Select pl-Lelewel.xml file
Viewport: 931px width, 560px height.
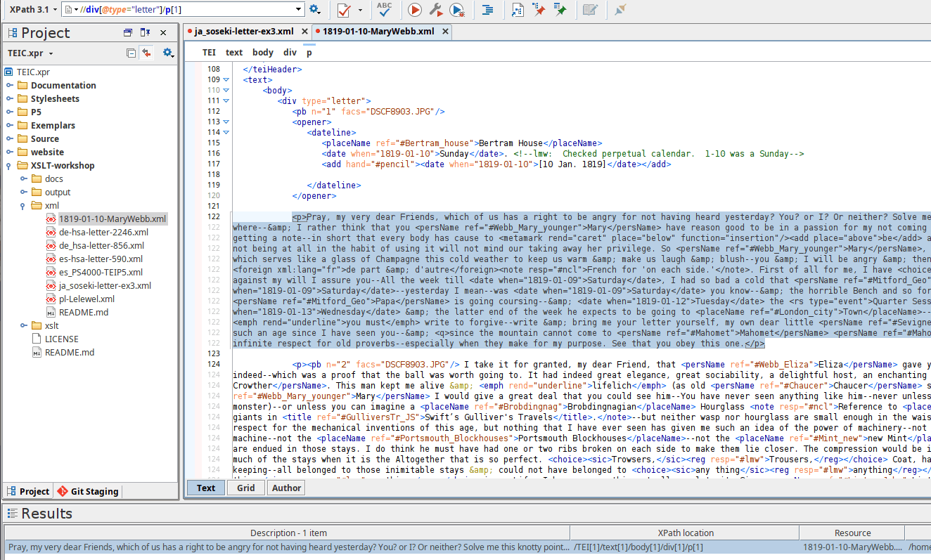coord(86,299)
